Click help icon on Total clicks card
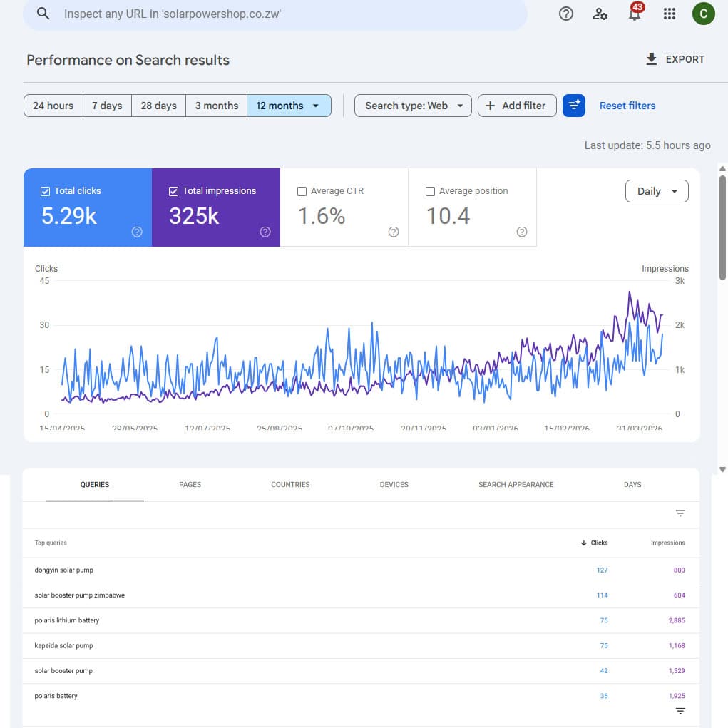 tap(138, 232)
